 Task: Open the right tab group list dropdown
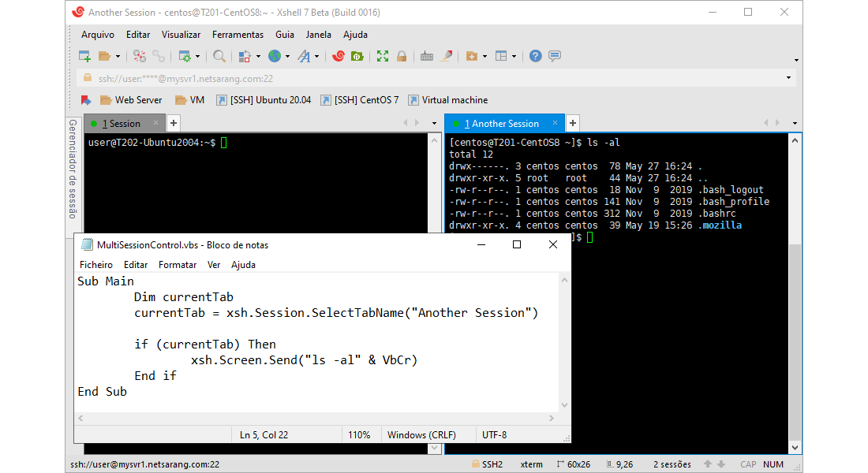tap(795, 123)
